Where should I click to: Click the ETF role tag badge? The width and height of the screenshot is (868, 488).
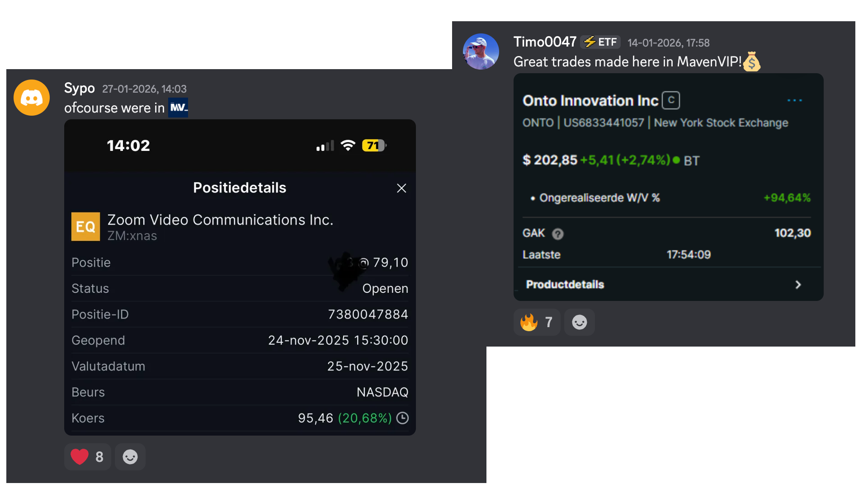[x=600, y=42]
